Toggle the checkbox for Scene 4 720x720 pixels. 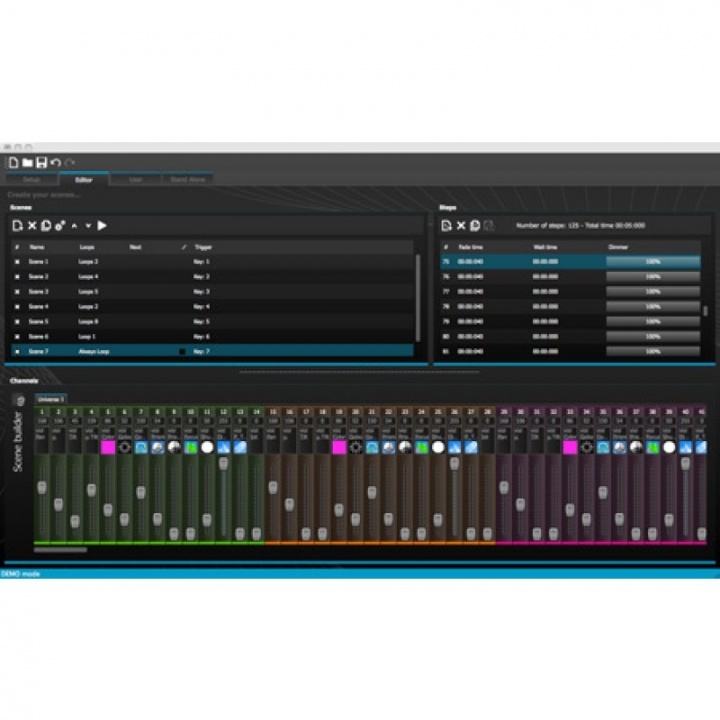pos(17,307)
